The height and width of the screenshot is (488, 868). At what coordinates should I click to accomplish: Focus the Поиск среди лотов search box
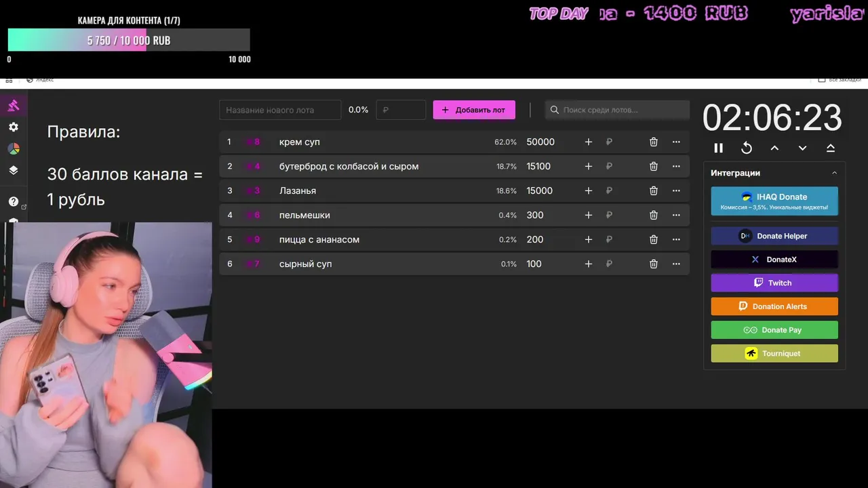(617, 110)
